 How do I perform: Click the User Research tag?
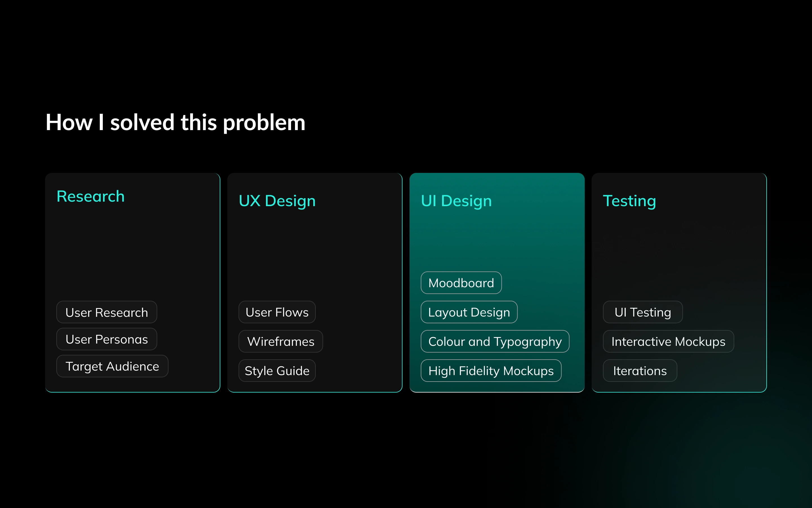pyautogui.click(x=107, y=312)
